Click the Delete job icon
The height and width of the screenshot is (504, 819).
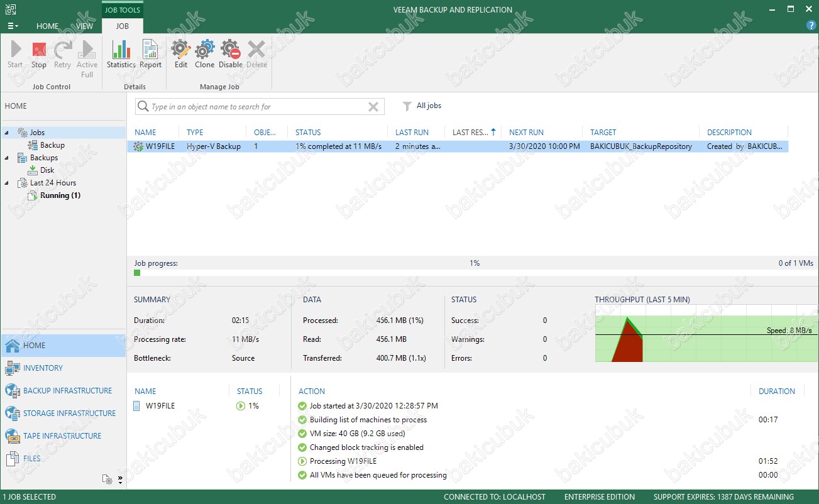click(256, 54)
